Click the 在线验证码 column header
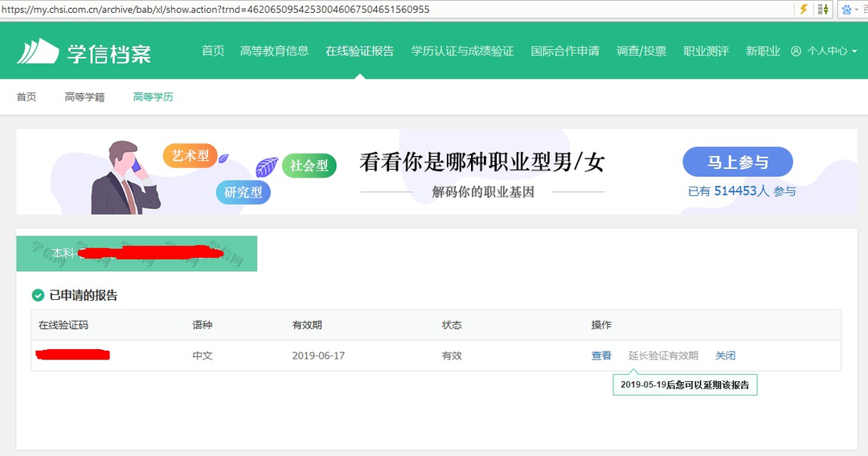The image size is (868, 456). coord(63,325)
